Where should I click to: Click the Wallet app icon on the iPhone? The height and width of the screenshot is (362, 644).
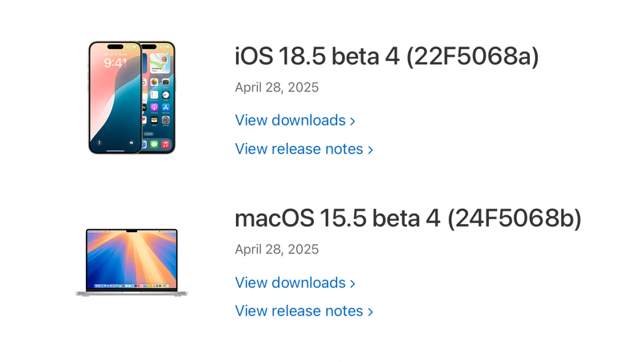coord(154,120)
